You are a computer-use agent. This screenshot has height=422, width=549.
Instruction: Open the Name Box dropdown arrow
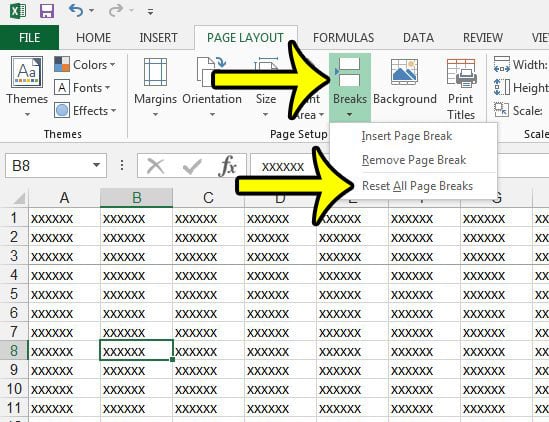click(96, 165)
